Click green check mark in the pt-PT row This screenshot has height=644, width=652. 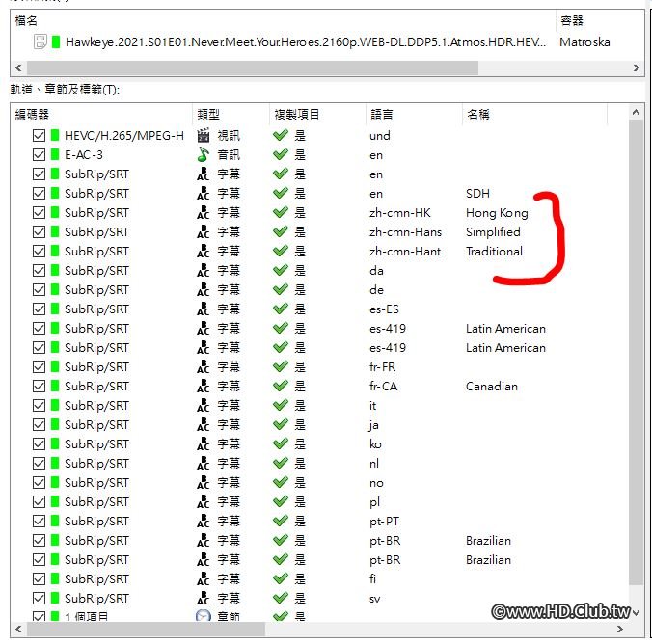point(281,521)
